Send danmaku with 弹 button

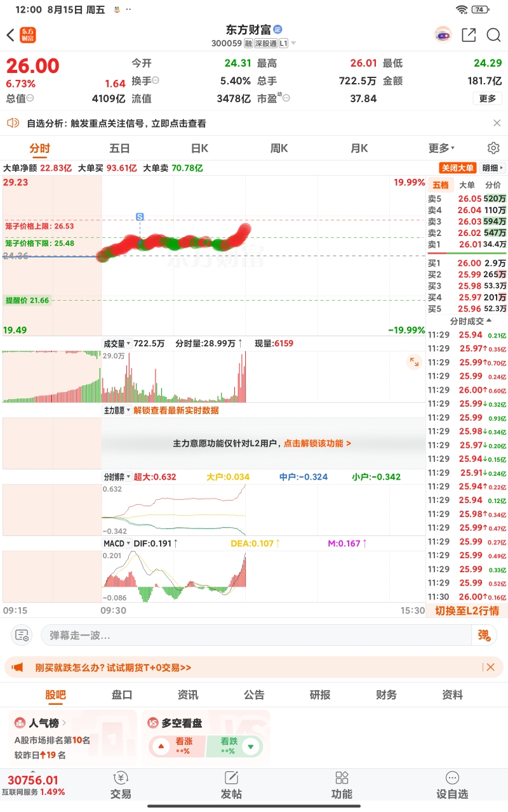pyautogui.click(x=483, y=635)
